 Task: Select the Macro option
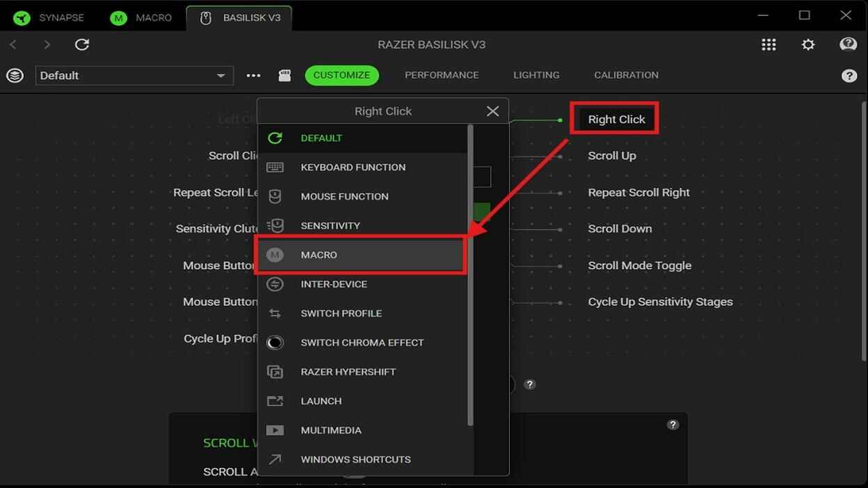(x=362, y=255)
